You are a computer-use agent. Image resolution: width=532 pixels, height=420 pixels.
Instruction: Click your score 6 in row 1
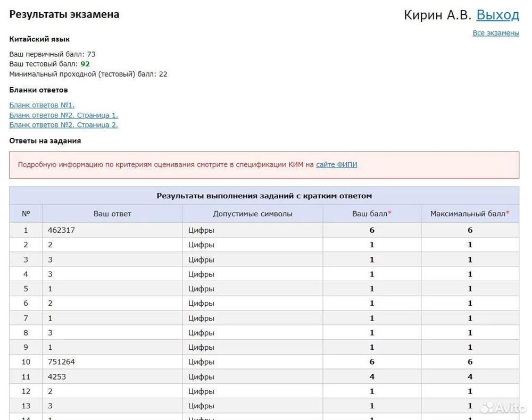pos(372,230)
